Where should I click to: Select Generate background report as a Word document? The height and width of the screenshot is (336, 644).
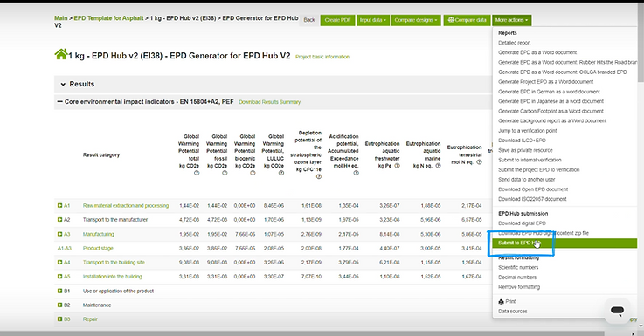pyautogui.click(x=552, y=121)
